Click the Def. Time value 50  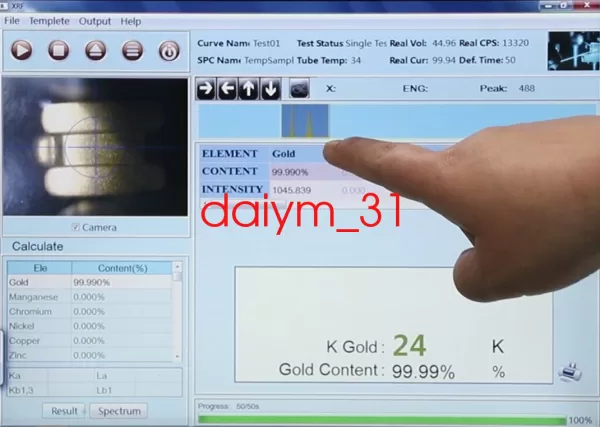510,60
